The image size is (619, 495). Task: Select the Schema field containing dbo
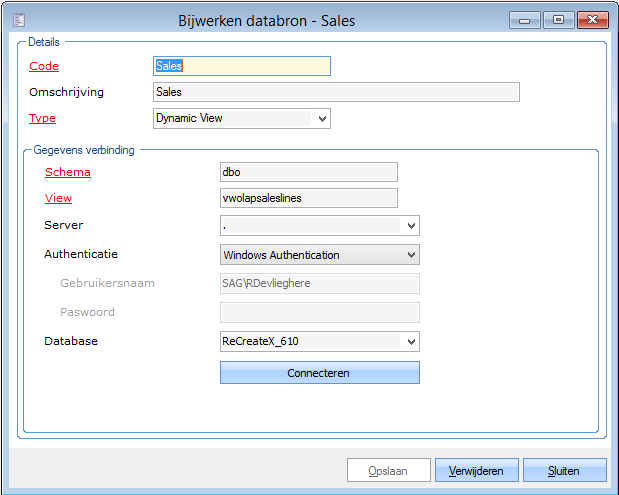pyautogui.click(x=308, y=172)
